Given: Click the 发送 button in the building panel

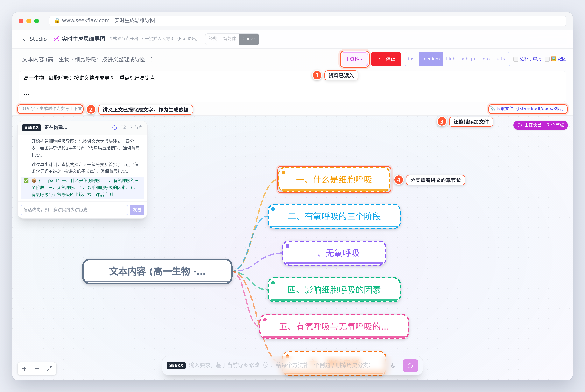Looking at the screenshot, I should (x=137, y=210).
